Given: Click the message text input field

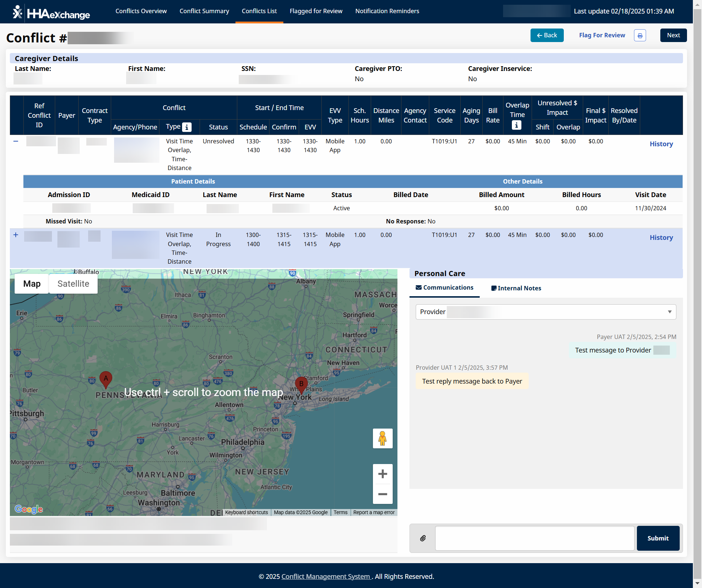Looking at the screenshot, I should pos(534,538).
